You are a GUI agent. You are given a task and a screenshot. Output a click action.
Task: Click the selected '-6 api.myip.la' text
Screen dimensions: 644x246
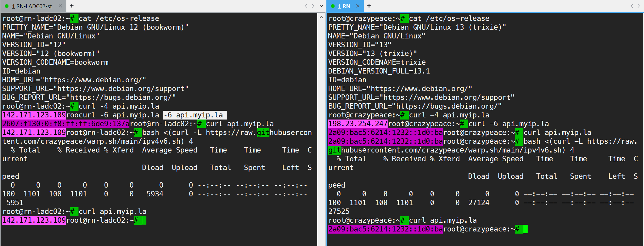[195, 115]
